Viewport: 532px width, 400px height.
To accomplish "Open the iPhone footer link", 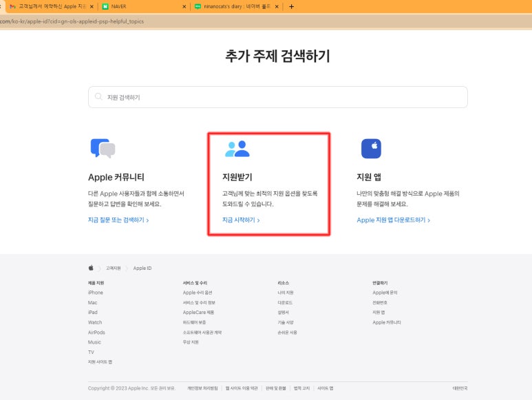I will pyautogui.click(x=96, y=293).
